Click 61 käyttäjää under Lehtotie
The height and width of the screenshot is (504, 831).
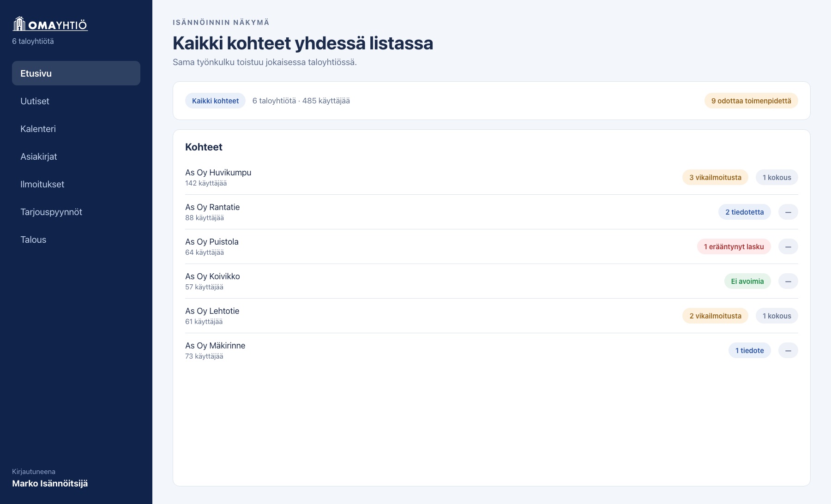pos(204,322)
